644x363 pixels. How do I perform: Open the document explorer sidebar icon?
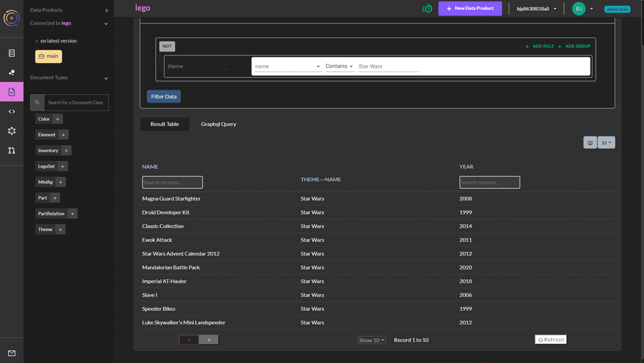click(12, 92)
